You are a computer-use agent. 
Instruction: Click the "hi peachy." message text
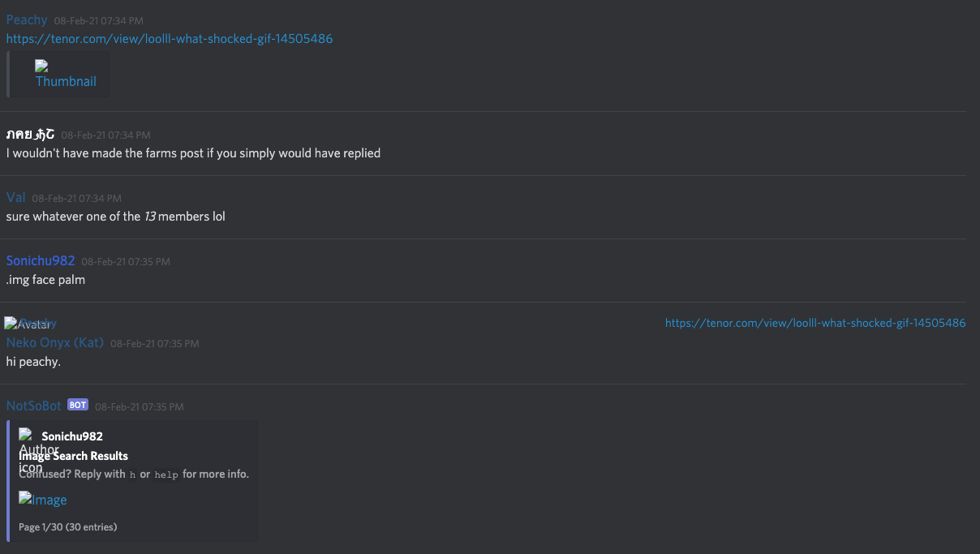[x=33, y=362]
